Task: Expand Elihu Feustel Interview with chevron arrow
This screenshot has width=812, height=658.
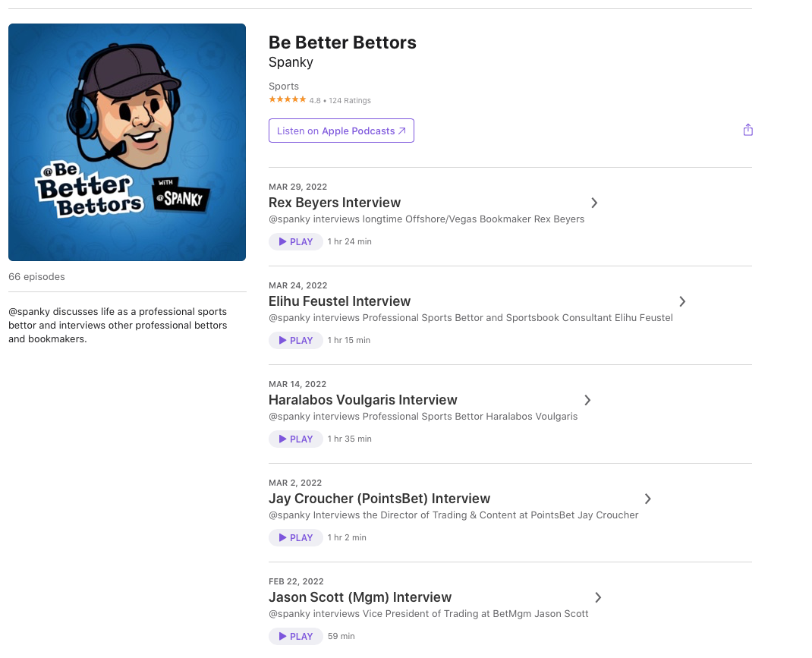Action: click(x=682, y=301)
